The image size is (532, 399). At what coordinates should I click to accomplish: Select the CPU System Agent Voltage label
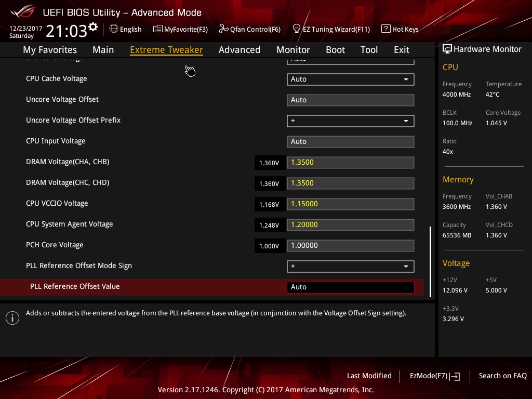coord(69,224)
